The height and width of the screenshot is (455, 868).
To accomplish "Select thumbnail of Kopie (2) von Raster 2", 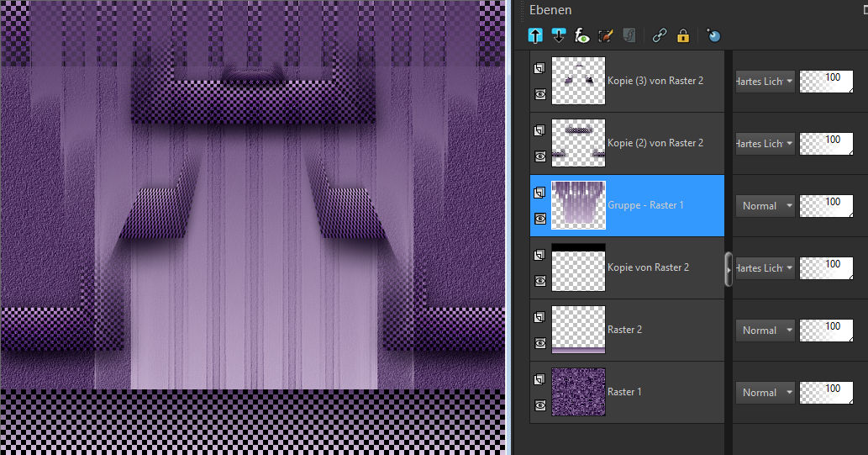I will point(578,143).
